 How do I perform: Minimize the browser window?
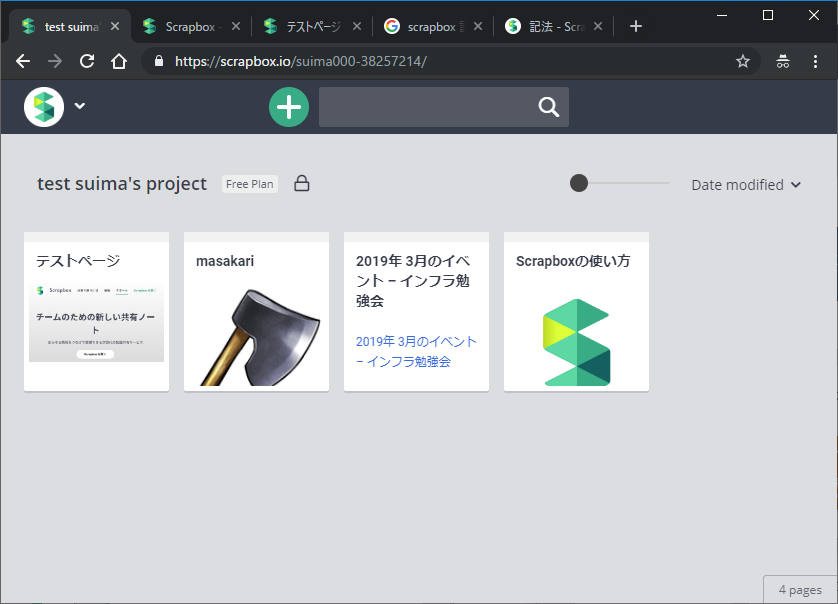[x=722, y=16]
